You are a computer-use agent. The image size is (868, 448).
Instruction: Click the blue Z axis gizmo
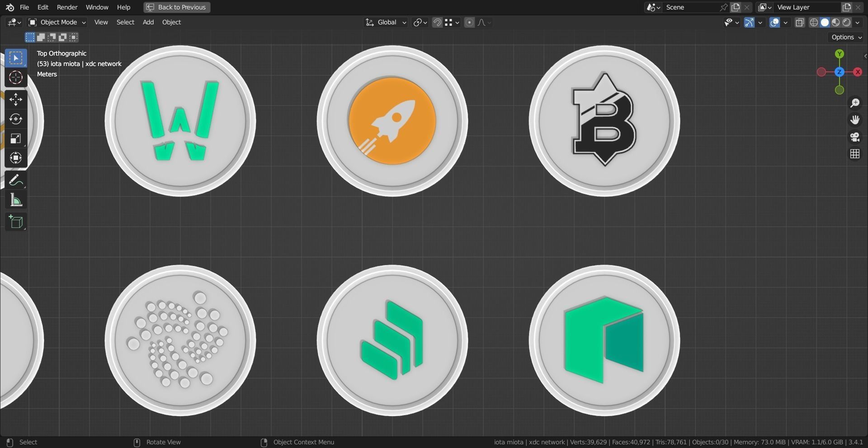coord(840,72)
